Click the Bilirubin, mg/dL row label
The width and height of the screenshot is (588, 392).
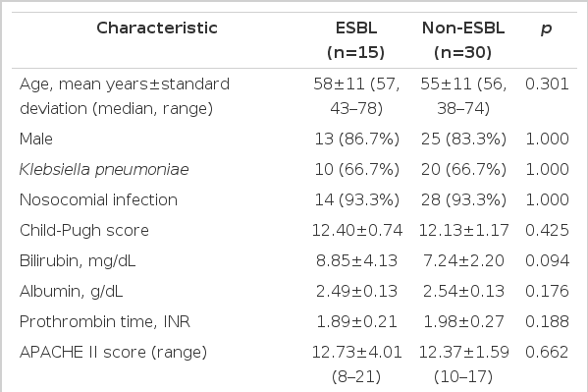[x=78, y=261]
